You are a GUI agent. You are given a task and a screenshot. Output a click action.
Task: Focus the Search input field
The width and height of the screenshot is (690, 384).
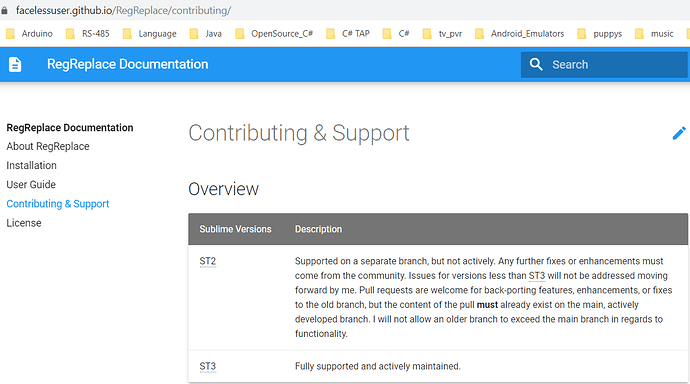tap(604, 65)
